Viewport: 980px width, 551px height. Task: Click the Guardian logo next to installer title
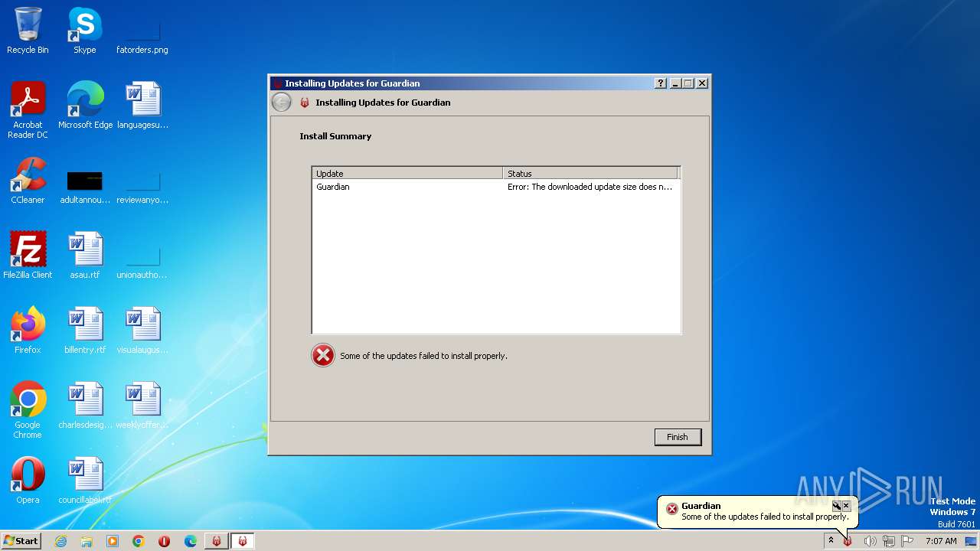(x=305, y=103)
